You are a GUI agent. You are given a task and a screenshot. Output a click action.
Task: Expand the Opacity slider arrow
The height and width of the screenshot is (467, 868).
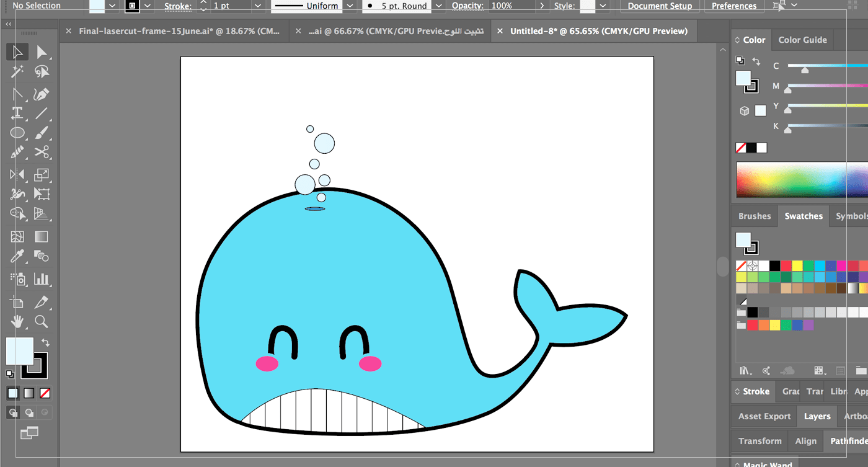point(542,6)
